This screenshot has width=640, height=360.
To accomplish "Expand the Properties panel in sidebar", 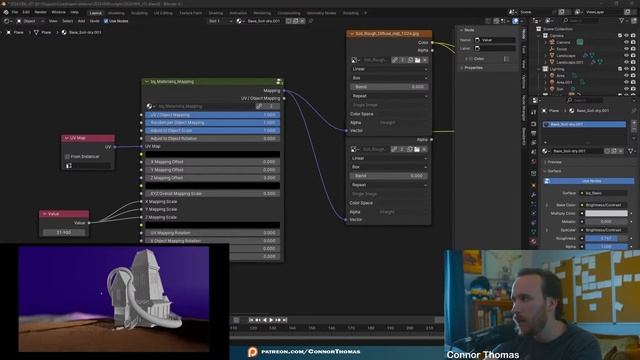I will [x=462, y=68].
